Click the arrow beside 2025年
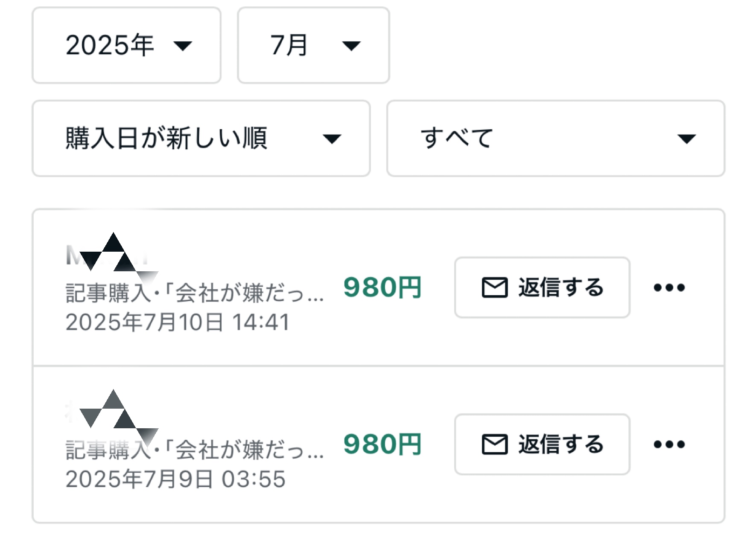The width and height of the screenshot is (756, 546). click(x=183, y=46)
